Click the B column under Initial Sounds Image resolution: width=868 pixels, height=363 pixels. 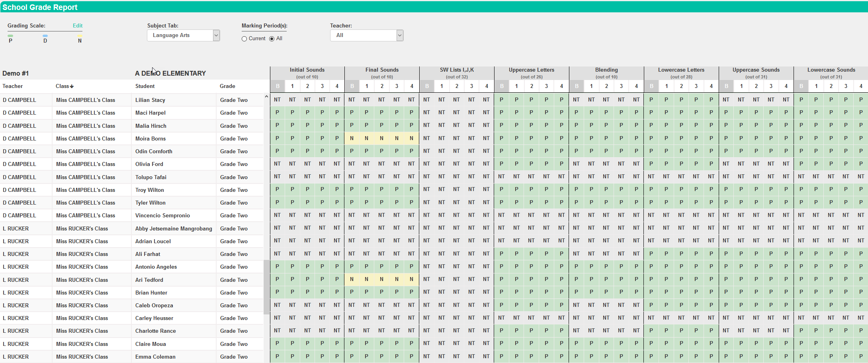278,86
